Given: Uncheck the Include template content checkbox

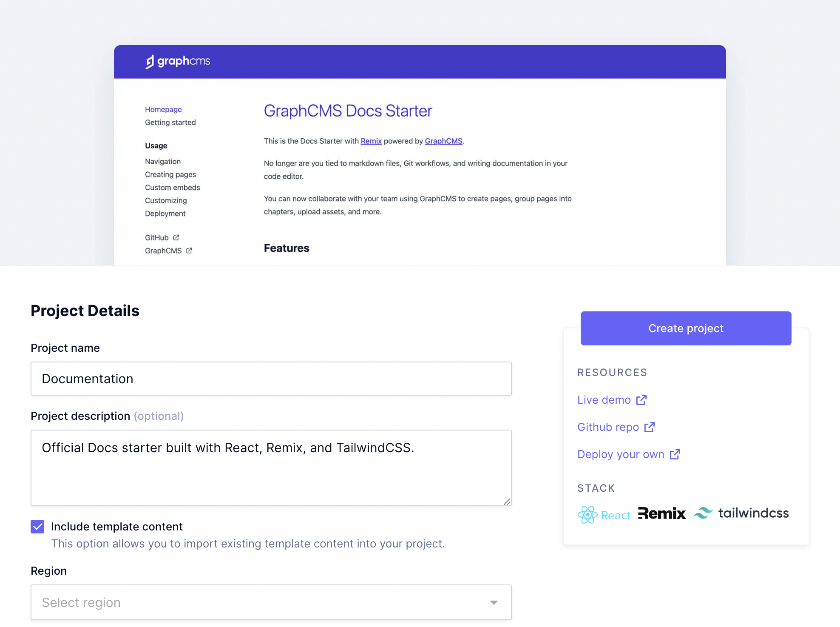Looking at the screenshot, I should (x=37, y=527).
